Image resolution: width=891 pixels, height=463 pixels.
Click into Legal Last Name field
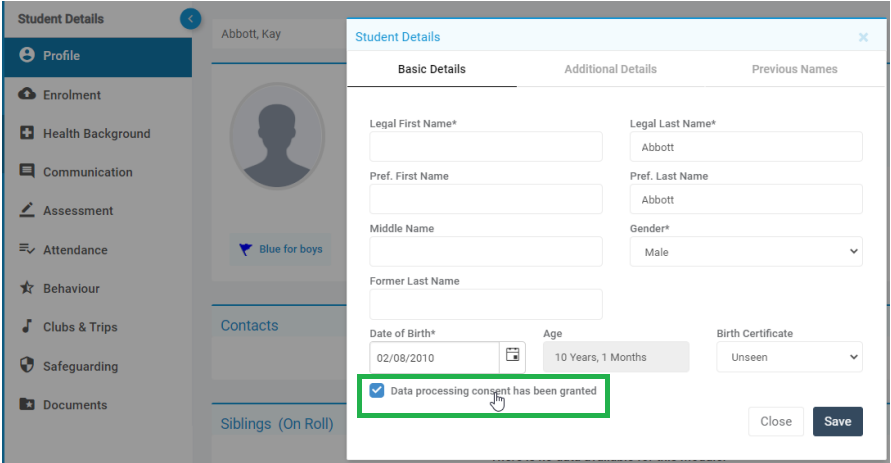click(x=746, y=147)
